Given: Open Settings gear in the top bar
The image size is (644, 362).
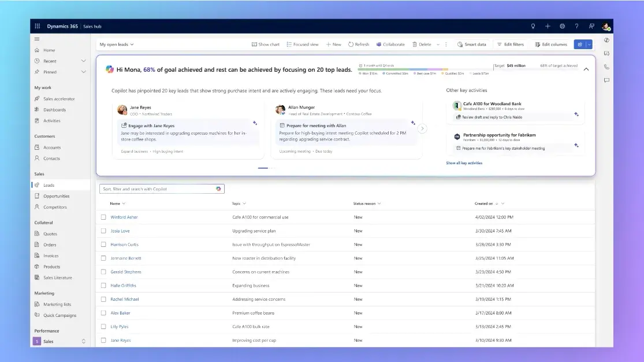Looking at the screenshot, I should click(562, 26).
